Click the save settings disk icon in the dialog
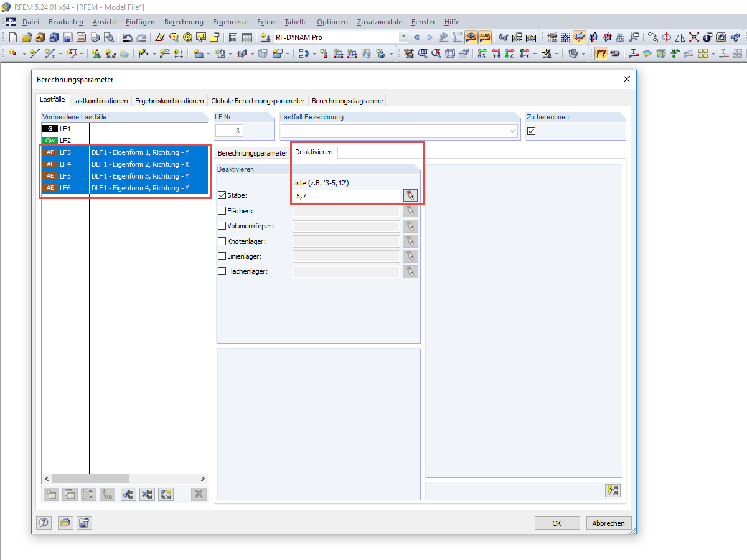The height and width of the screenshot is (560, 747). tap(85, 523)
